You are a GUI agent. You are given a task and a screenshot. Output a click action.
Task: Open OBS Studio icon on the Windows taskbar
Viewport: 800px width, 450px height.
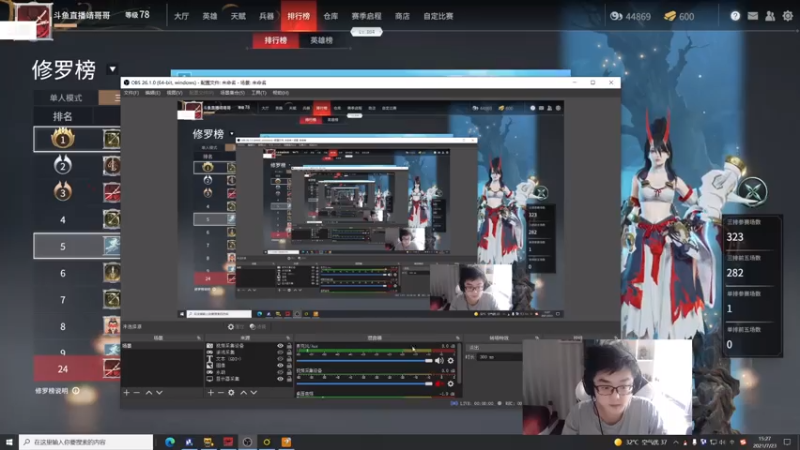pos(247,442)
